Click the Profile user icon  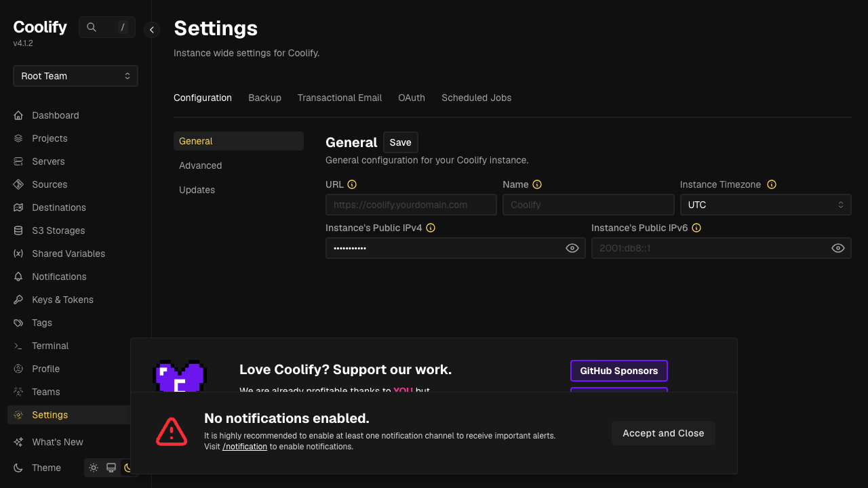[18, 369]
